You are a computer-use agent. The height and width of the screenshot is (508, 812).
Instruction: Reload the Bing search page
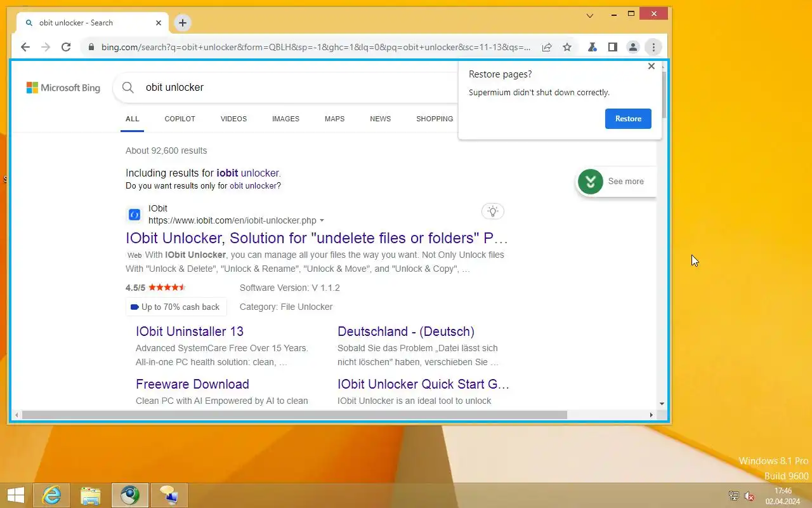pos(66,47)
